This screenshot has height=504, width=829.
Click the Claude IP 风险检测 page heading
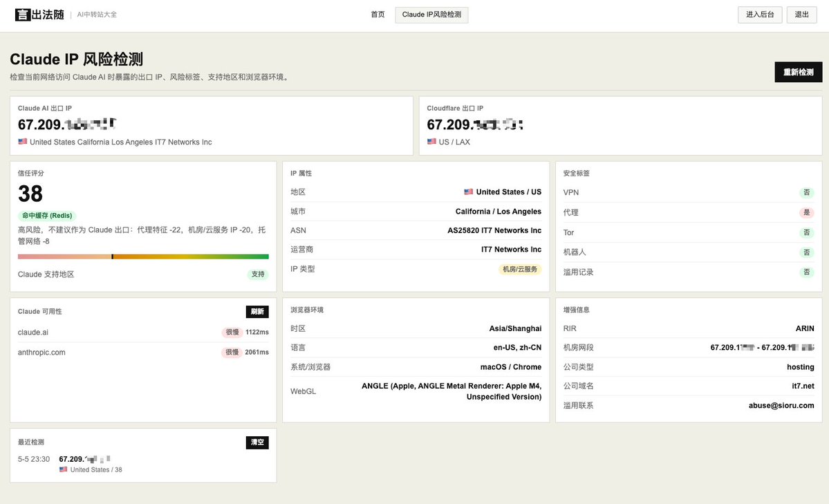click(76, 59)
